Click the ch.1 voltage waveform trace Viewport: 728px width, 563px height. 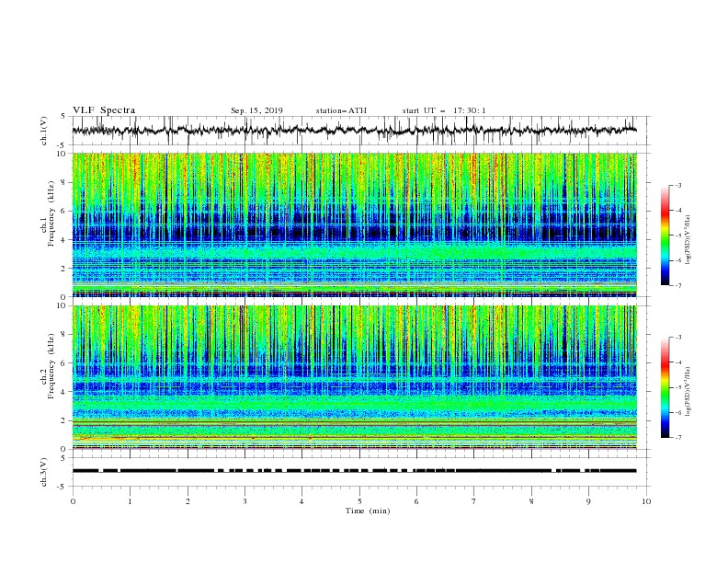[x=354, y=130]
